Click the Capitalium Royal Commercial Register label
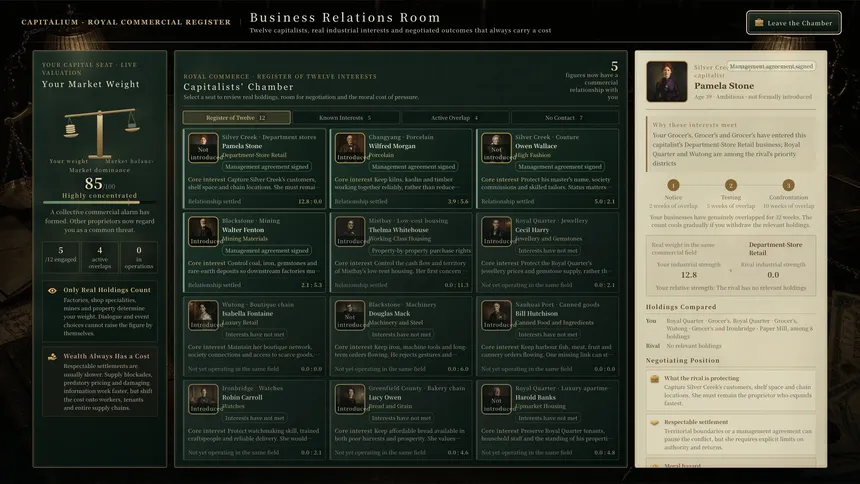This screenshot has width=860, height=484. tap(126, 22)
